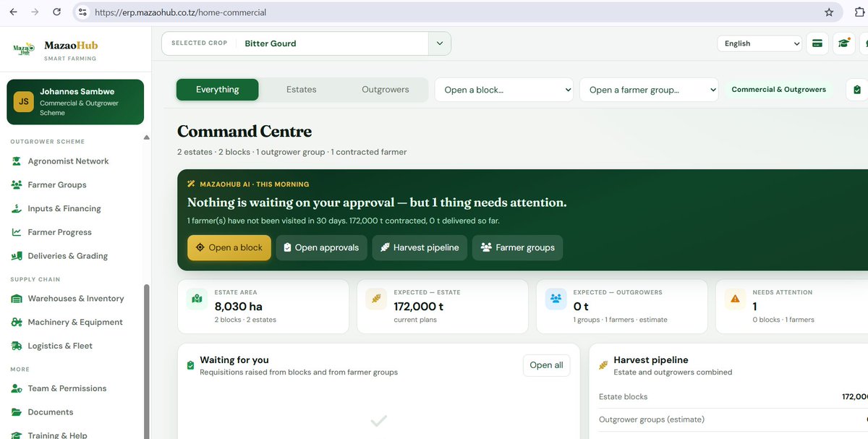Click the Warehouses & Inventory building icon
Viewport: 868px width, 439px height.
[x=17, y=299]
